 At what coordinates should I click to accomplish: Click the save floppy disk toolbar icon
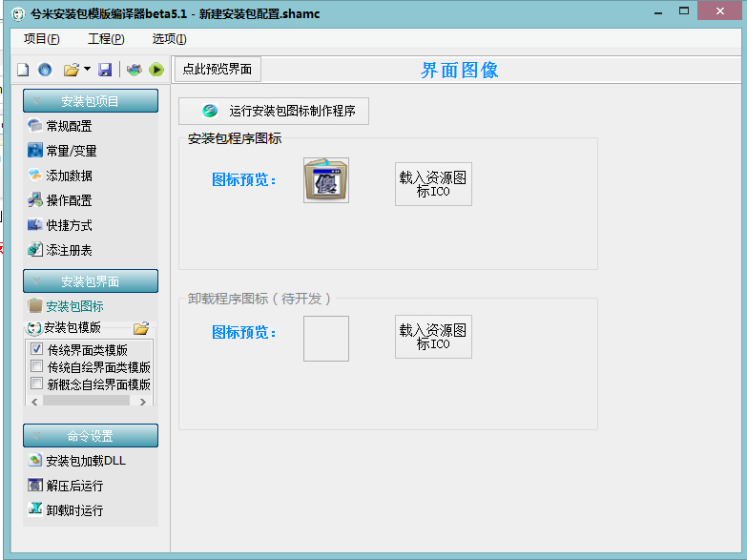tap(105, 70)
